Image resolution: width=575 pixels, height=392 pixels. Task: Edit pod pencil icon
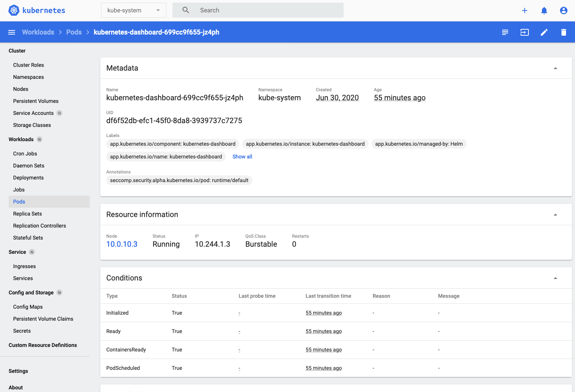click(544, 32)
